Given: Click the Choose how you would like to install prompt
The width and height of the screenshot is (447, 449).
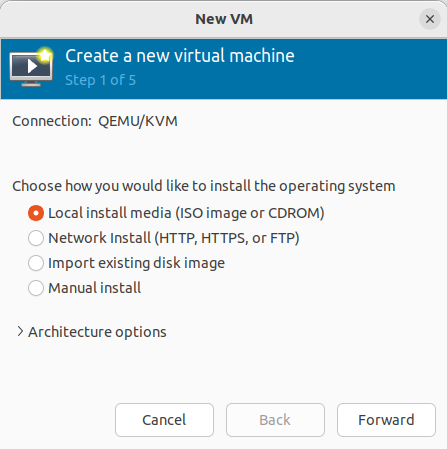Looking at the screenshot, I should (x=204, y=186).
